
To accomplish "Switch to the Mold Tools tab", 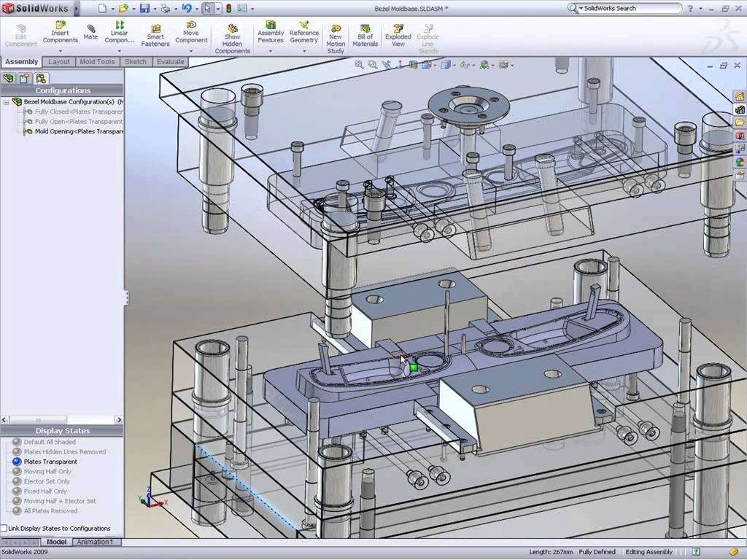I will [97, 62].
